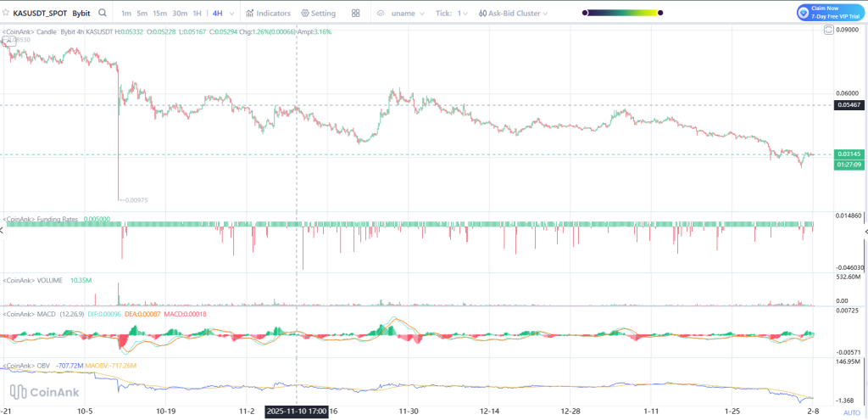Click AUTO scale in bottom right corner
The height and width of the screenshot is (420, 868).
tap(851, 412)
